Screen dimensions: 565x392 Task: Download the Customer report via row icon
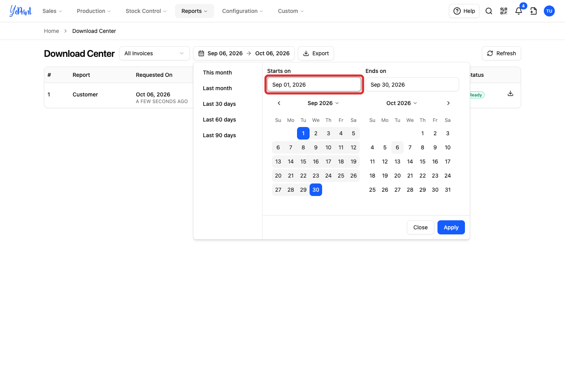click(510, 93)
